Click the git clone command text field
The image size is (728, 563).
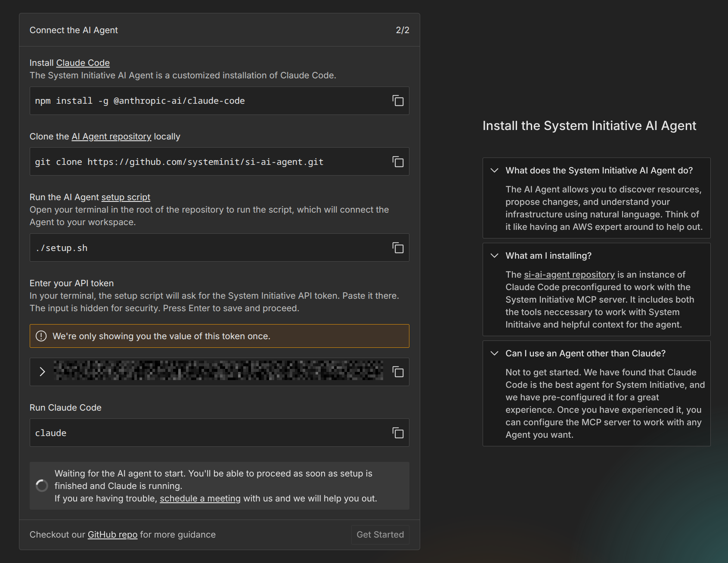pyautogui.click(x=207, y=162)
